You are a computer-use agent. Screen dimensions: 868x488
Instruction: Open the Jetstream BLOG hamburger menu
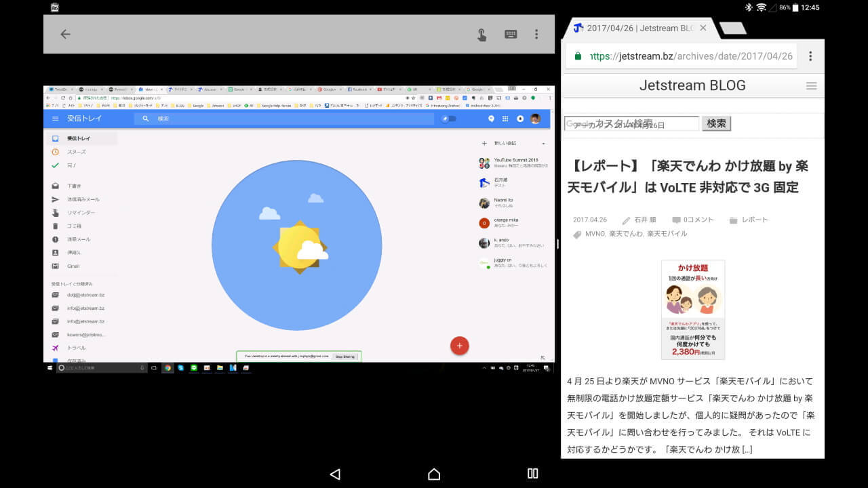pyautogui.click(x=812, y=85)
